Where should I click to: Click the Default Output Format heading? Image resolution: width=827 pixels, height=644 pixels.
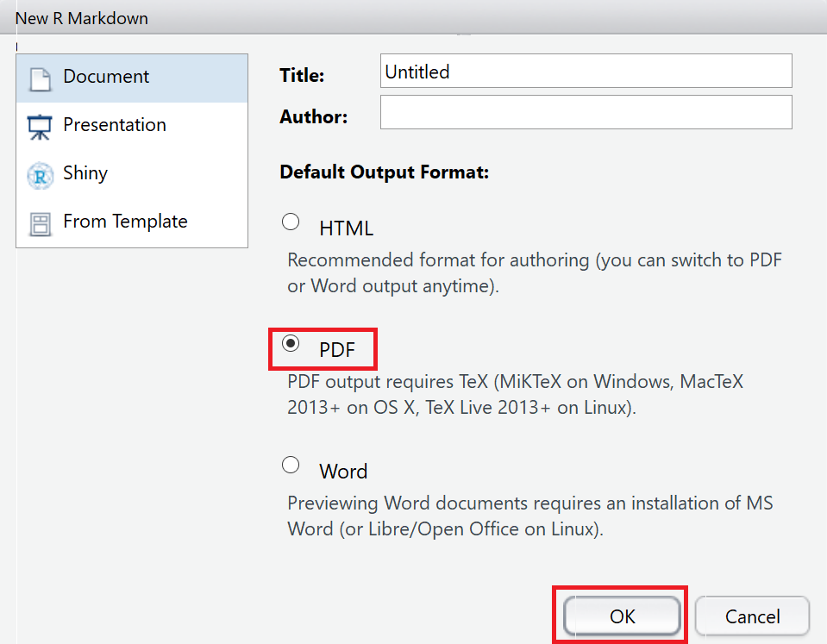tap(385, 172)
